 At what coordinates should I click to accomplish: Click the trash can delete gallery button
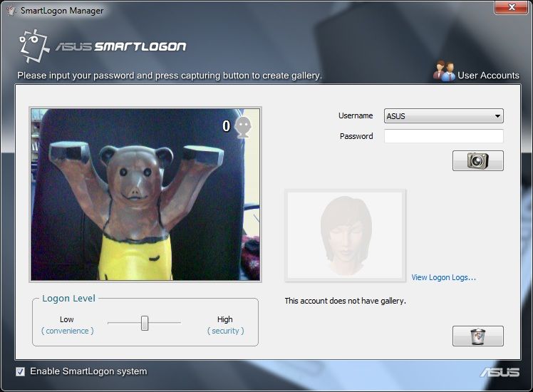[x=477, y=336]
